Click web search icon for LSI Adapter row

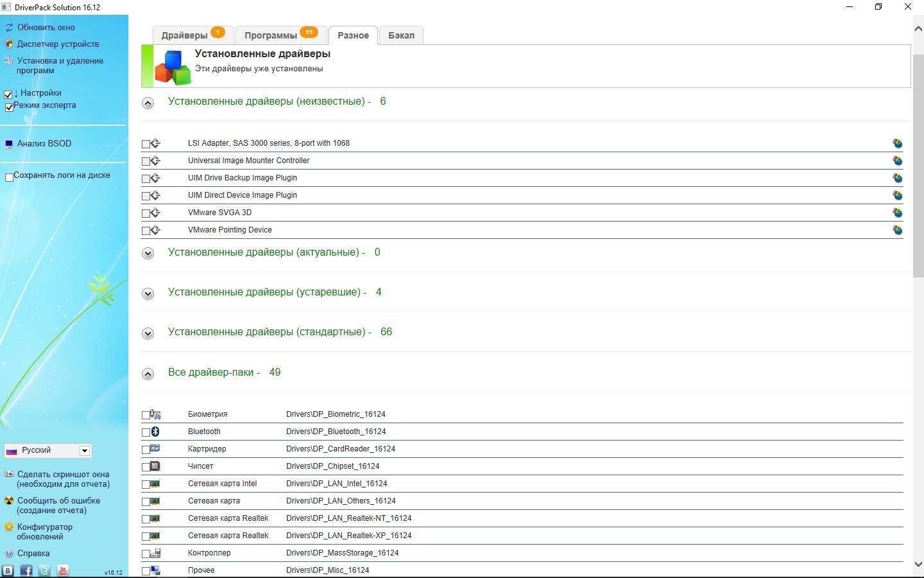(897, 143)
